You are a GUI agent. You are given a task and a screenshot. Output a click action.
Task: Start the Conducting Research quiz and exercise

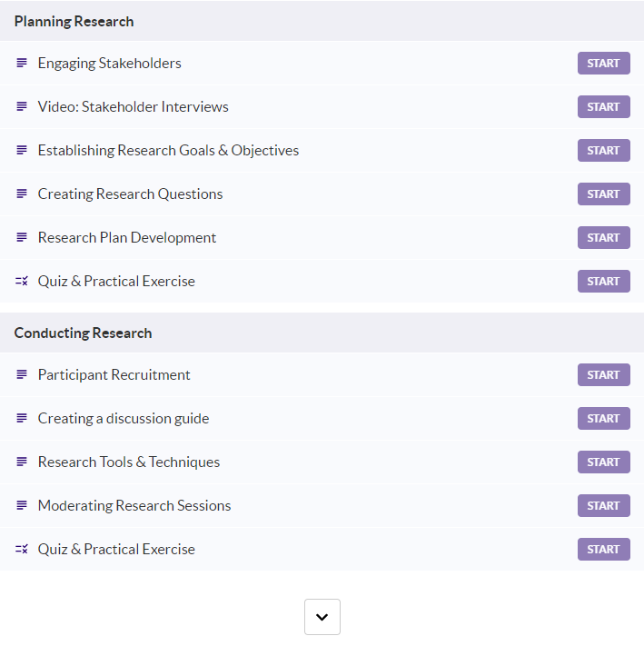click(603, 550)
